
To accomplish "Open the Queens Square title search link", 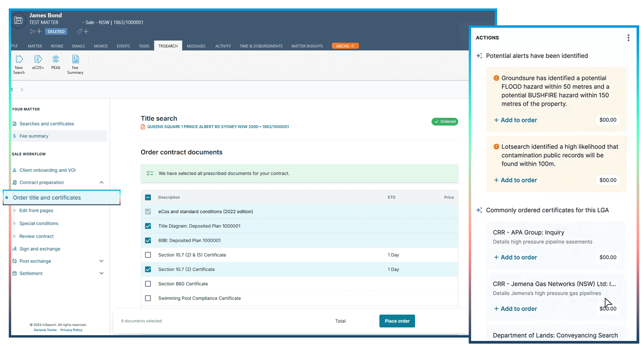I will (218, 127).
